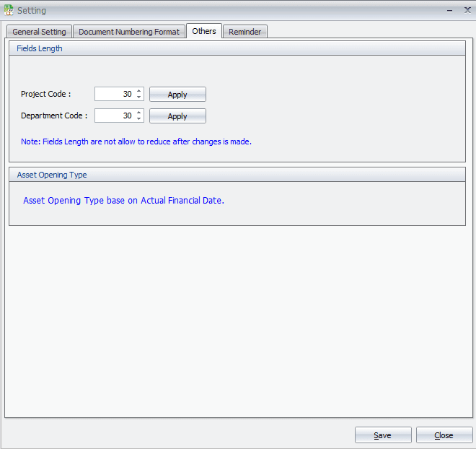Select the Others tab
The width and height of the screenshot is (476, 449).
(204, 31)
